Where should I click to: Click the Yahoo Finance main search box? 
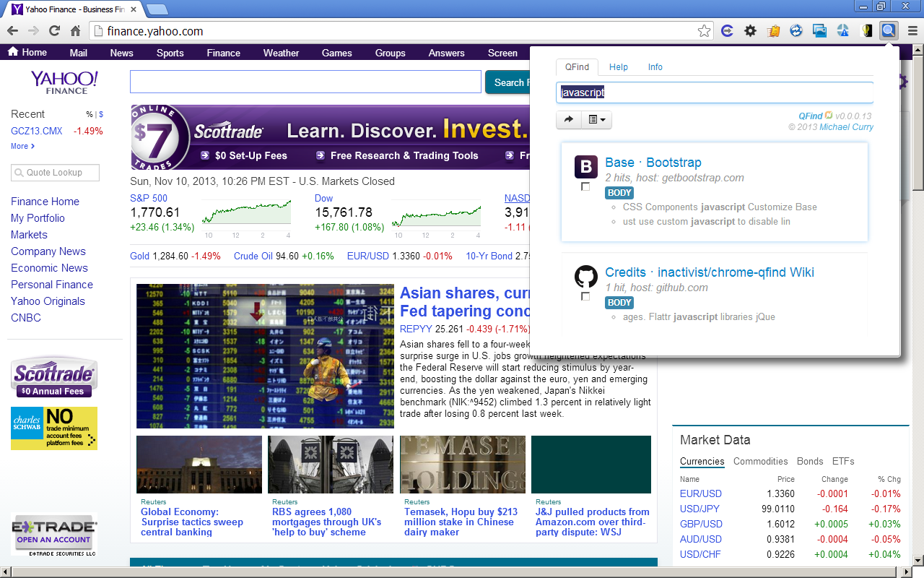[305, 82]
